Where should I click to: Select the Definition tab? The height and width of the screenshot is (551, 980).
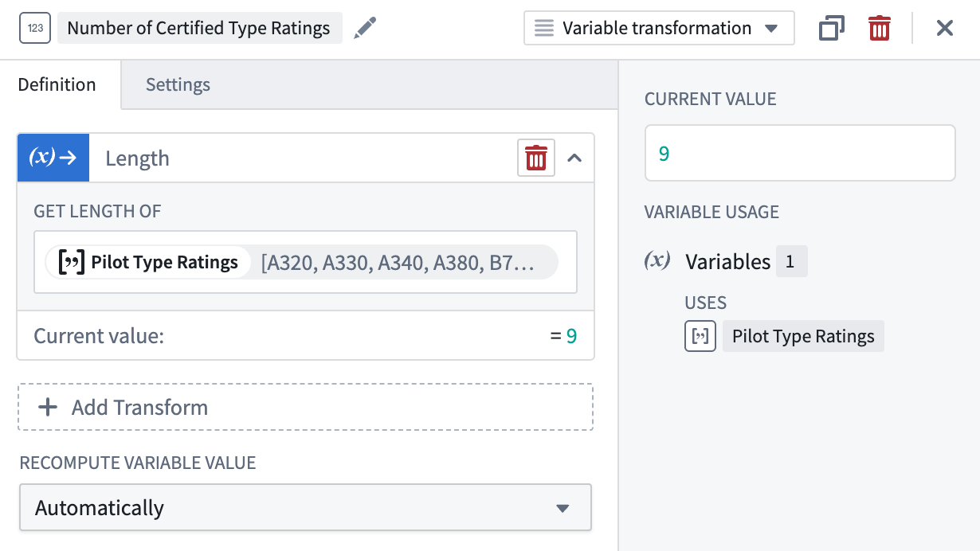coord(57,84)
